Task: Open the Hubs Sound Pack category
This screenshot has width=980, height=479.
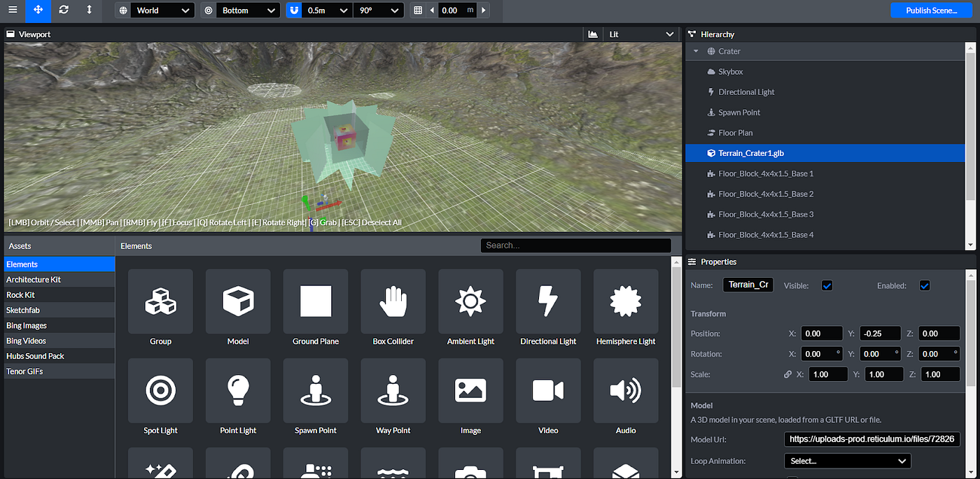Action: pos(59,356)
